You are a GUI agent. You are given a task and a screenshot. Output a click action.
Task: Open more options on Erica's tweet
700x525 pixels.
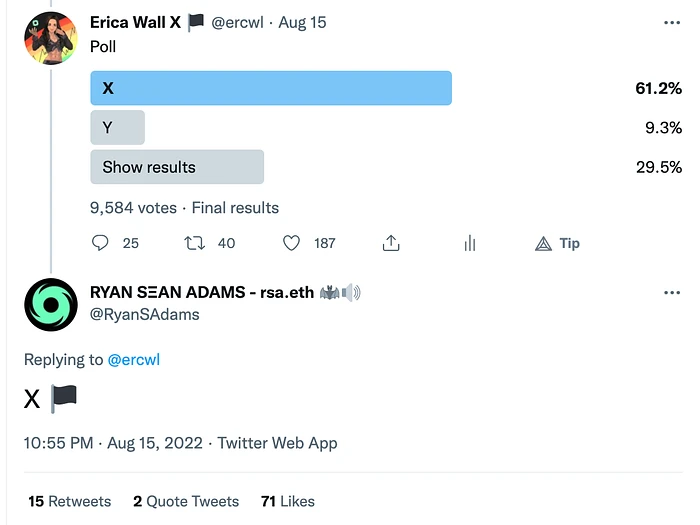[x=672, y=22]
